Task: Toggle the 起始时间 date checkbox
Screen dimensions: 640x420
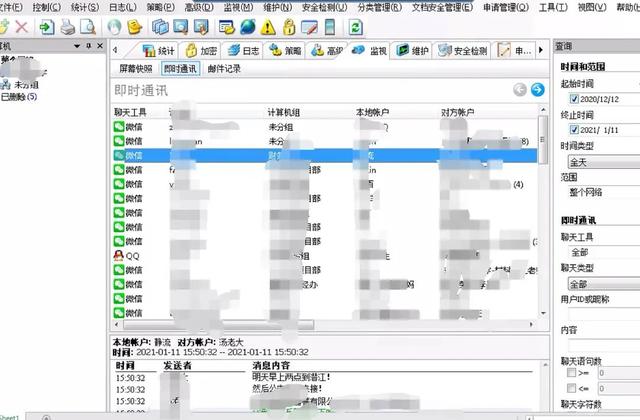Action: 574,99
